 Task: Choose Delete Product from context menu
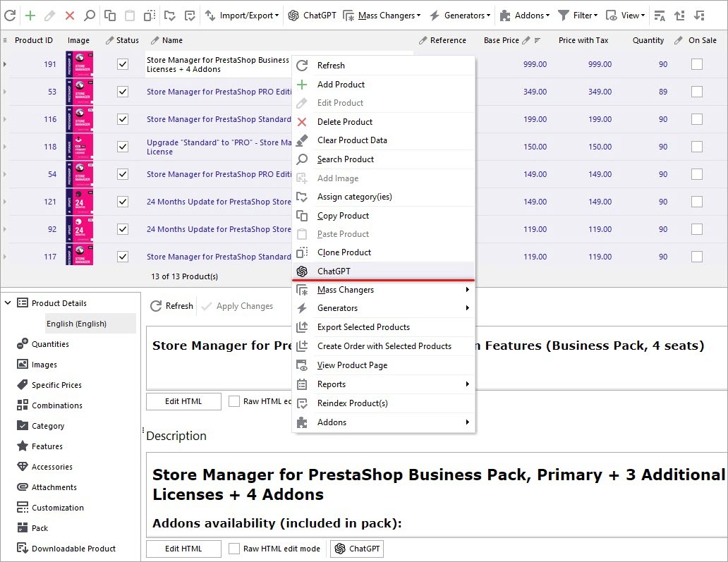tap(384, 121)
